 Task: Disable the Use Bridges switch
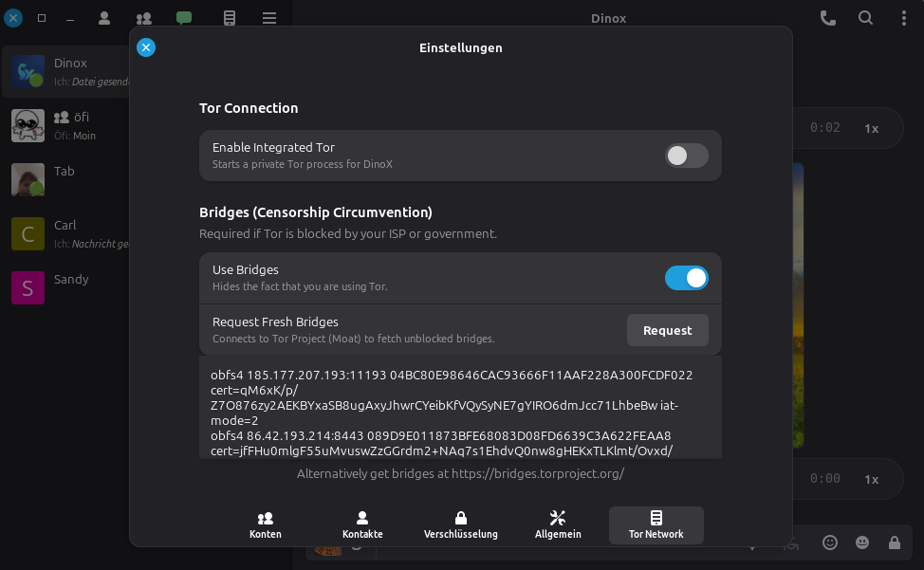(x=686, y=278)
